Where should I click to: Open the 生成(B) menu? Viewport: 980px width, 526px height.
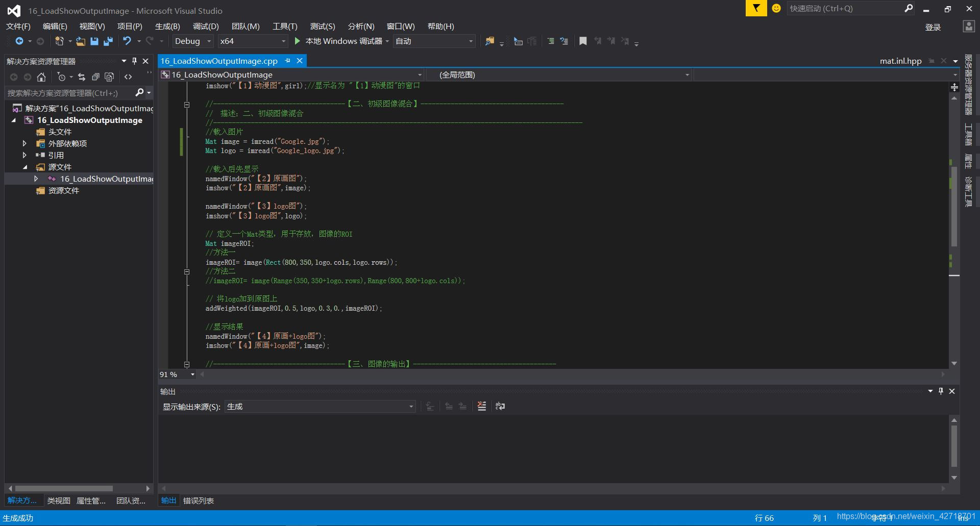click(167, 26)
